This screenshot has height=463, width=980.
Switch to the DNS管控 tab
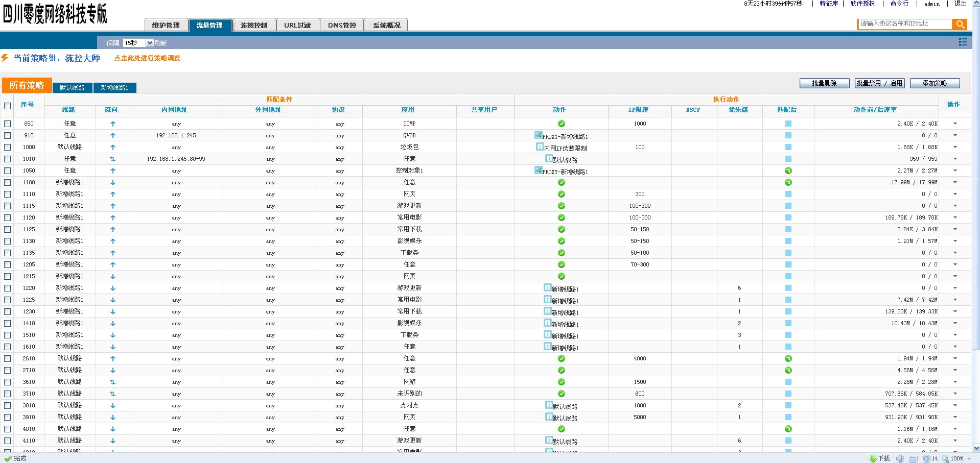coord(342,25)
